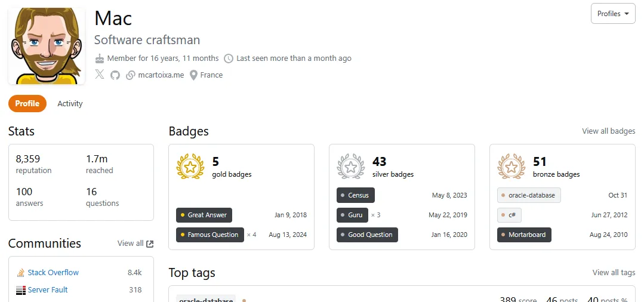
Task: Click the bronze badge medal icon
Action: (511, 167)
